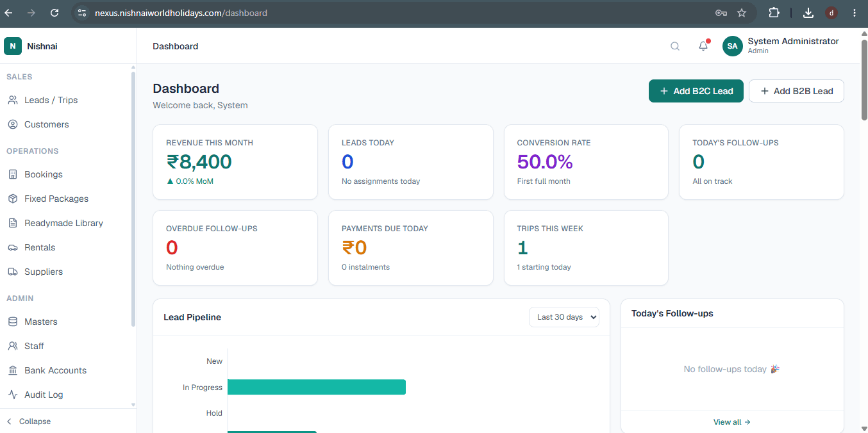Screen dimensions: 868x433
Task: Click the browser back arrow
Action: [9, 13]
